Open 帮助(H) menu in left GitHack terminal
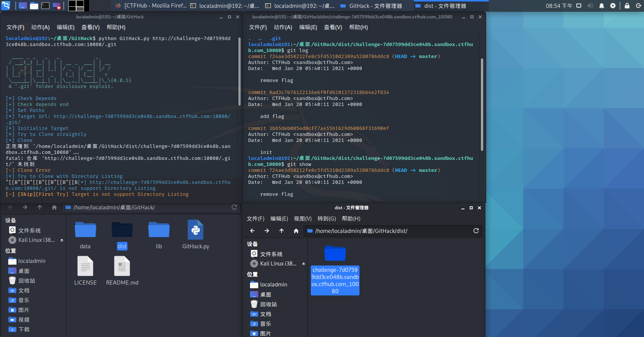 point(116,27)
